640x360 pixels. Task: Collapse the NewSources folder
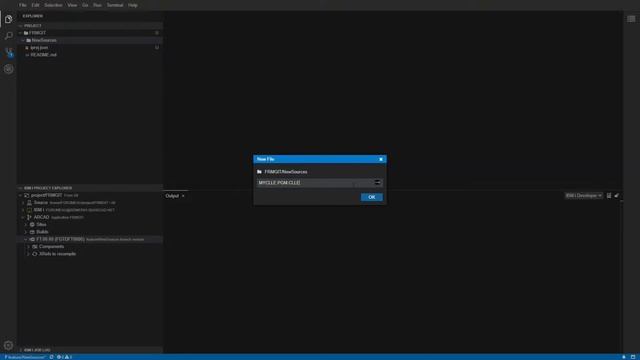(23, 40)
